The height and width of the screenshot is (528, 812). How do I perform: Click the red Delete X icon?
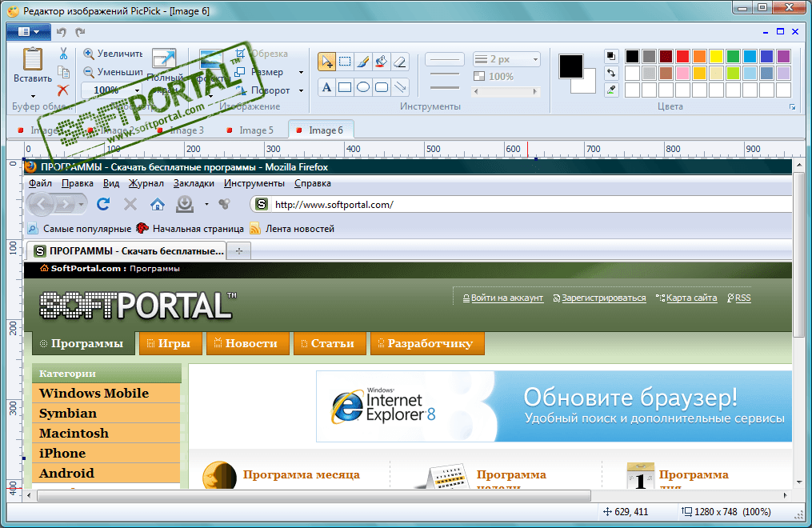[63, 90]
